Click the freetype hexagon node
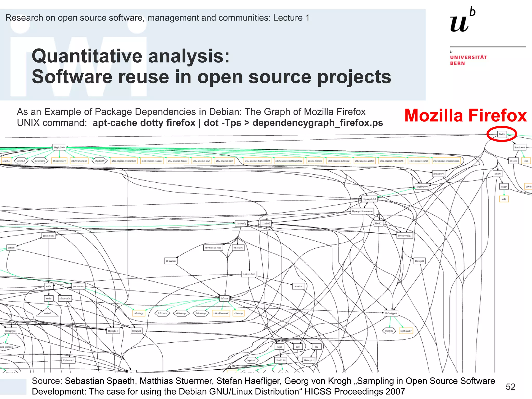This screenshot has width=532, height=399. point(389,331)
